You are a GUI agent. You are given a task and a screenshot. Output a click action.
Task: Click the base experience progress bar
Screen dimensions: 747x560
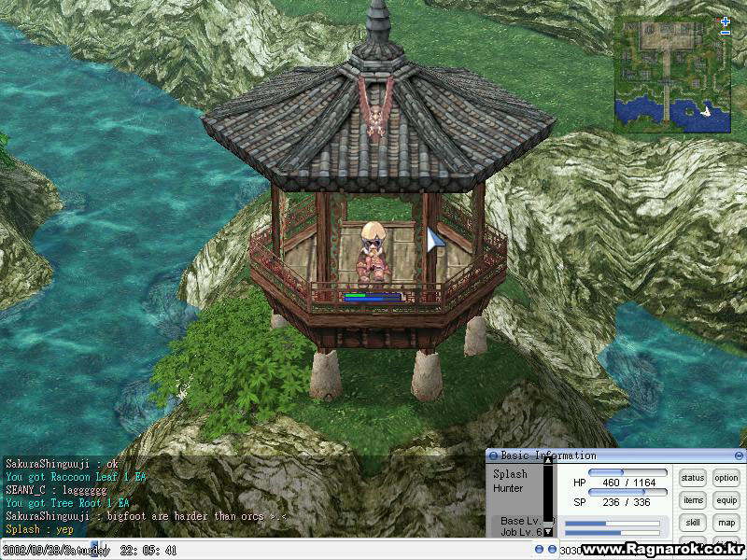click(613, 524)
